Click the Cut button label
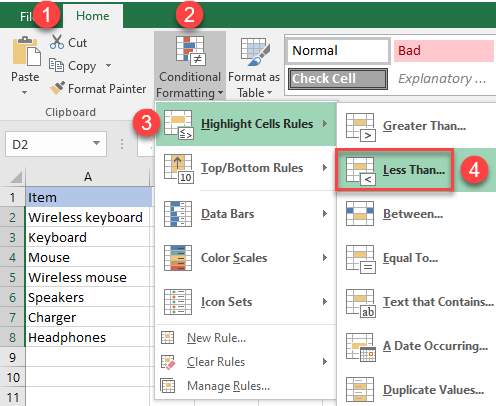The image size is (496, 406). tap(77, 43)
